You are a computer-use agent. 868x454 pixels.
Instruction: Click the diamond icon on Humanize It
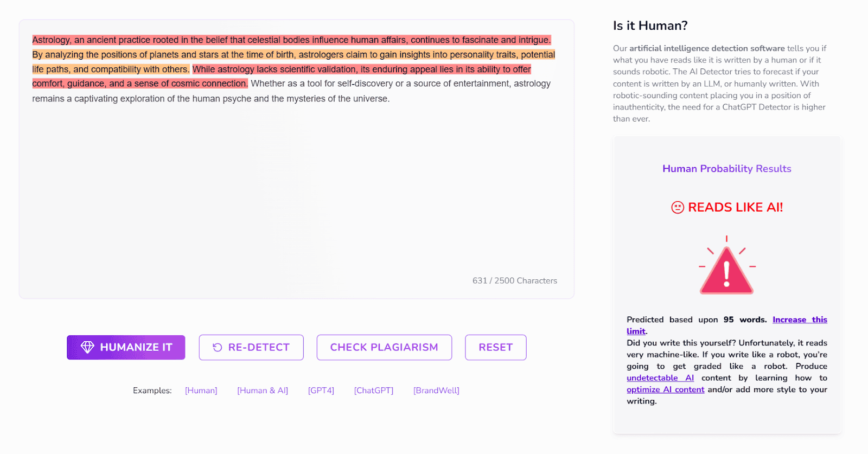[87, 347]
